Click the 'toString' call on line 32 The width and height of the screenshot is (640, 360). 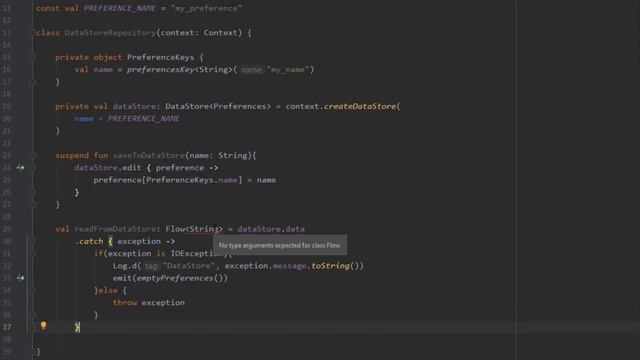click(330, 266)
